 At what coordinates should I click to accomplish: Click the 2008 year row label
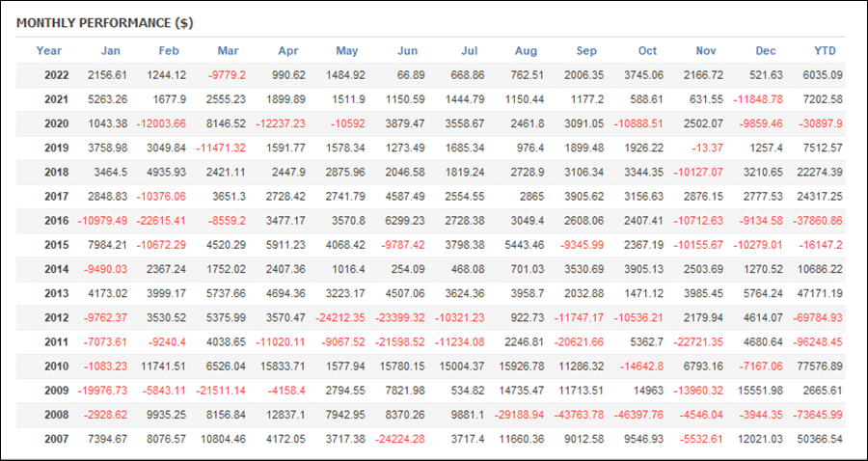(57, 415)
